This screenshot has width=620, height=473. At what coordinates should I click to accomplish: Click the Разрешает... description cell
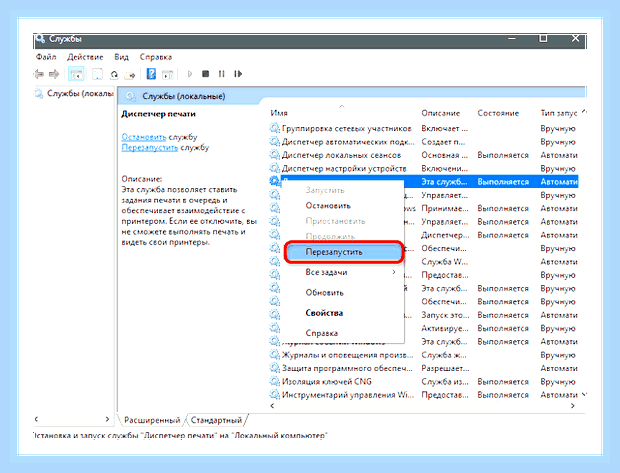tap(445, 368)
